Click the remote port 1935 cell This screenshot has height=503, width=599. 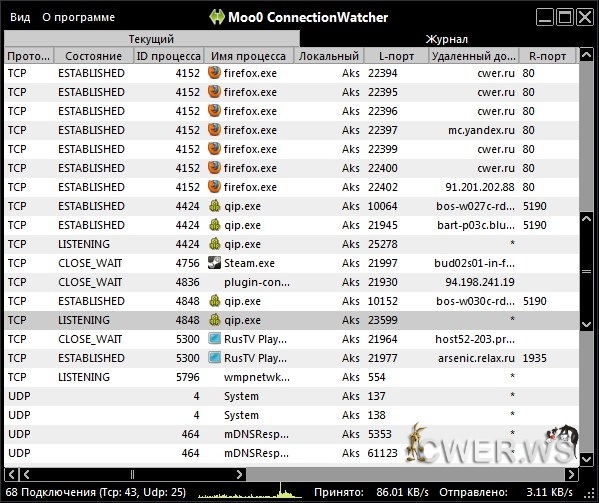[x=534, y=358]
